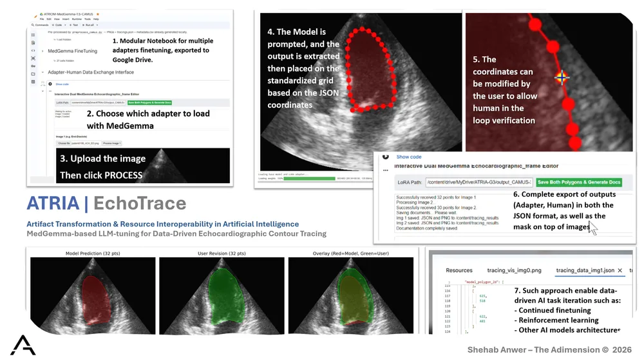Click the JSON value 615 in the file viewer
The height and width of the screenshot is (363, 644).
click(482, 296)
